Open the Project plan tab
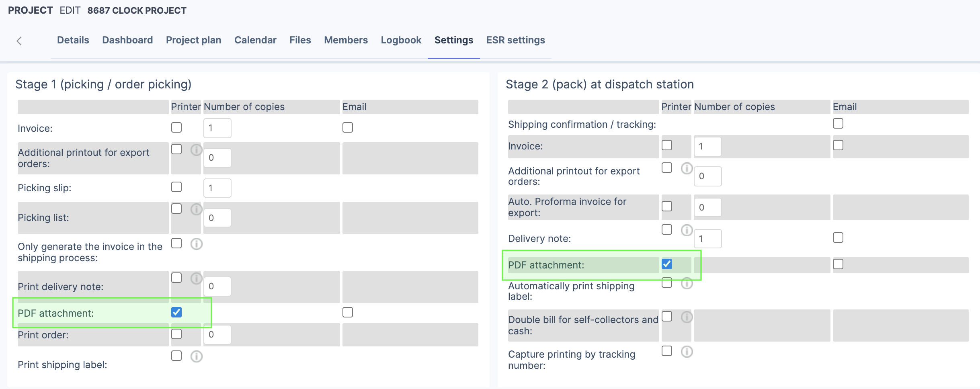This screenshot has width=980, height=389. (193, 40)
